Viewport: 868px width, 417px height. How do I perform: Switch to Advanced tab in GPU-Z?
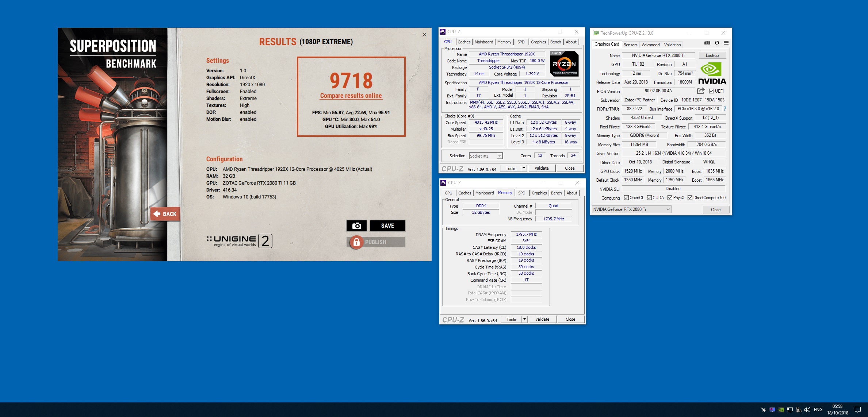point(650,45)
